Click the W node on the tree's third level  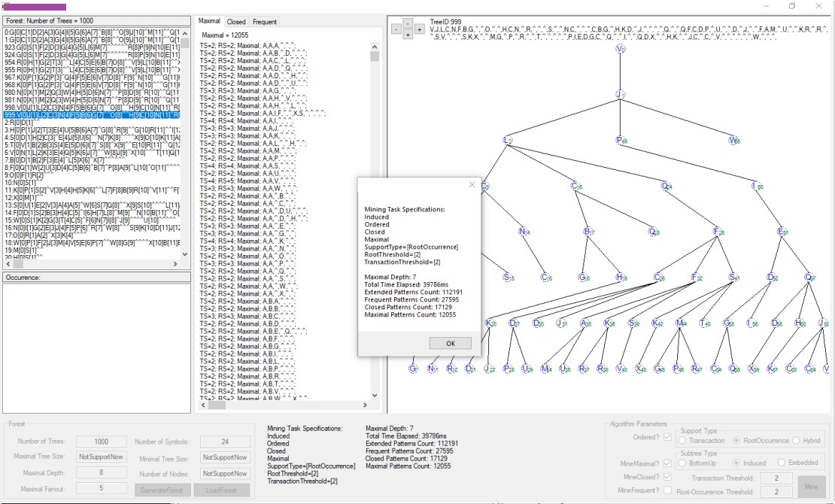[x=734, y=140]
